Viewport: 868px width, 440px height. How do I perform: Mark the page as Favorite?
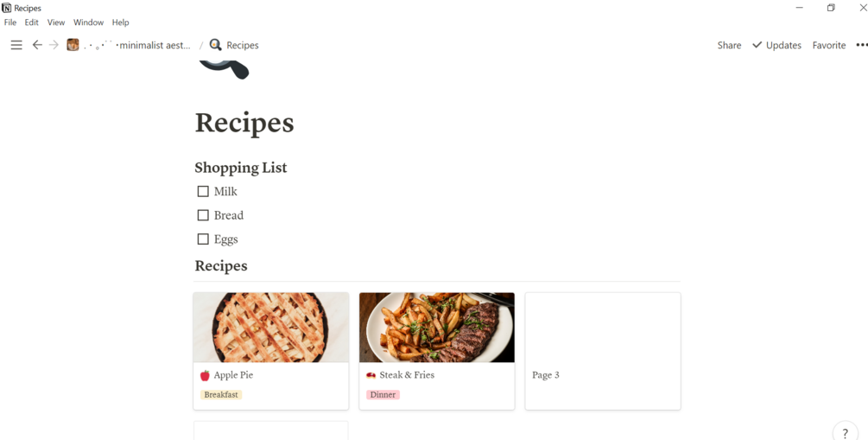(828, 46)
